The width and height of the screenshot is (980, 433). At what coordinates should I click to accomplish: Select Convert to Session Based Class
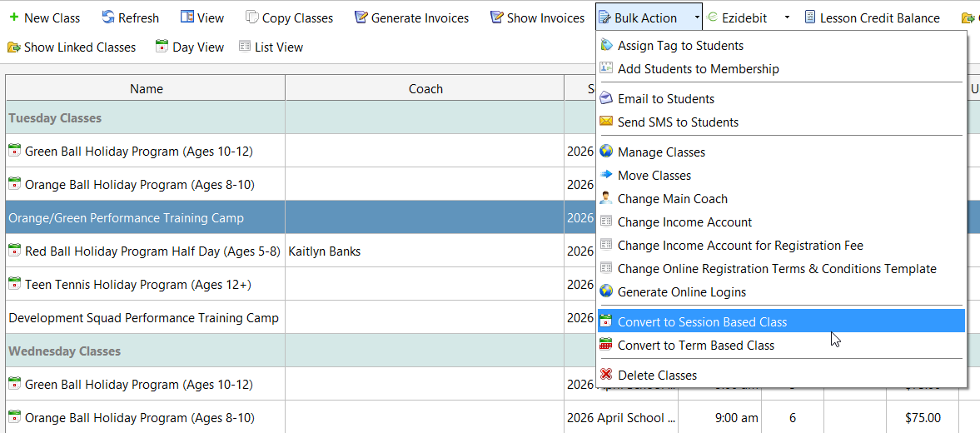[x=702, y=322]
